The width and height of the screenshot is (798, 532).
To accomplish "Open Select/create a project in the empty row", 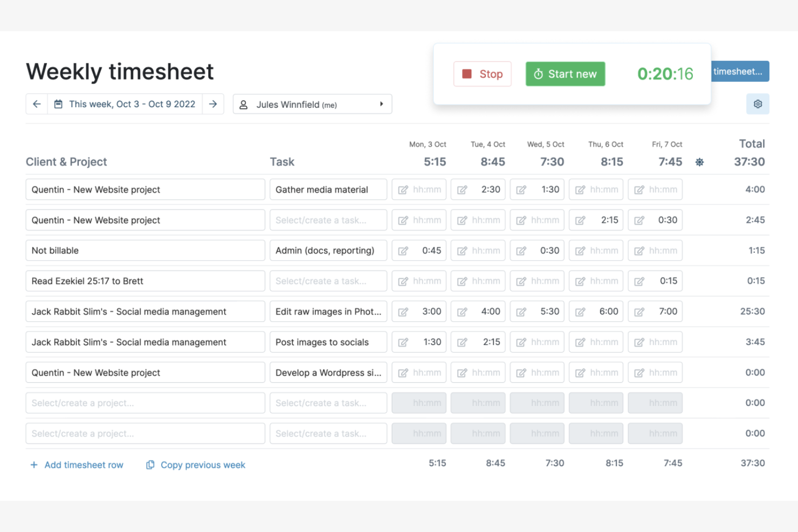I will coord(145,403).
